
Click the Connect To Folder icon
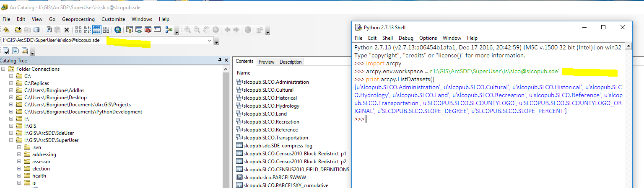[18, 30]
